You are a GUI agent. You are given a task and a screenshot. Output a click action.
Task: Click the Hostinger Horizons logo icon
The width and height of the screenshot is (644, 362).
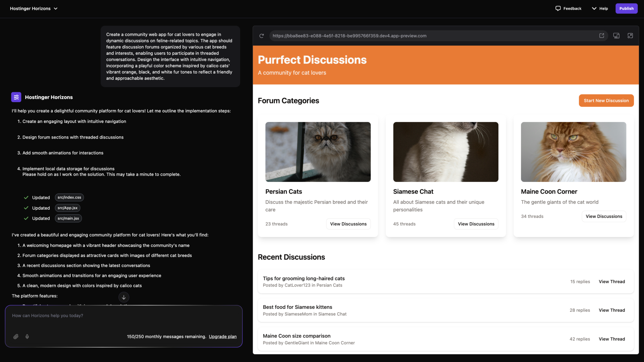tap(16, 97)
